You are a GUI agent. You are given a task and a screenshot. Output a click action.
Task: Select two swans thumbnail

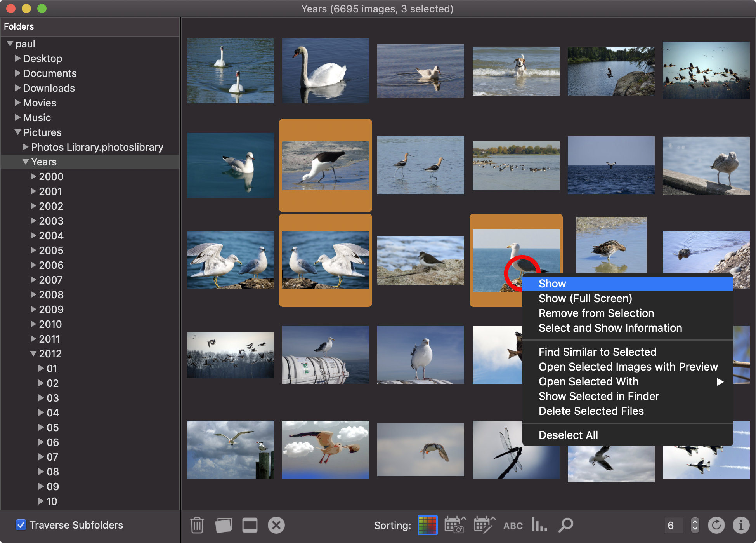point(231,71)
